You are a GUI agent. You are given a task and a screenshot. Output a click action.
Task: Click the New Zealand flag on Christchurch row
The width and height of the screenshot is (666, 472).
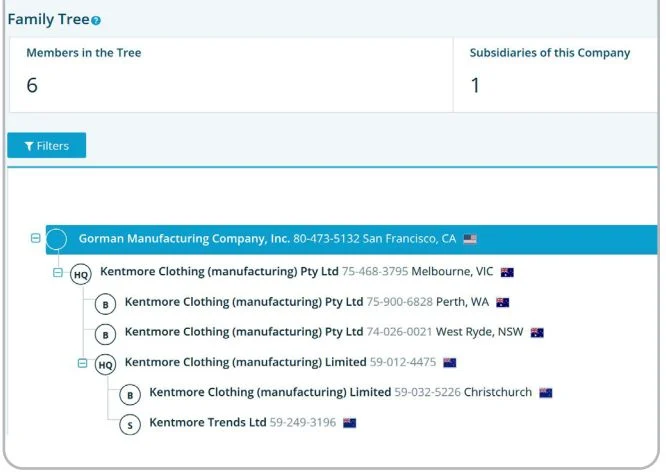click(x=546, y=393)
